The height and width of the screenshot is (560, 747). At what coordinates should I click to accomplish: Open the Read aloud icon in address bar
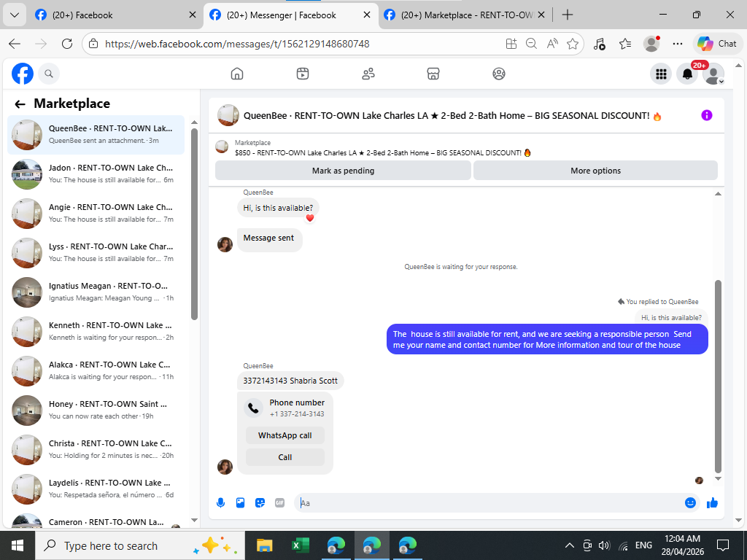pos(552,44)
